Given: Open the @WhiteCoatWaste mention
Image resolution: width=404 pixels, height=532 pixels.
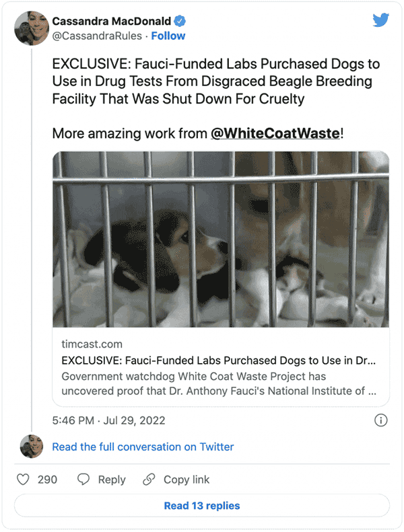Looking at the screenshot, I should pos(275,133).
